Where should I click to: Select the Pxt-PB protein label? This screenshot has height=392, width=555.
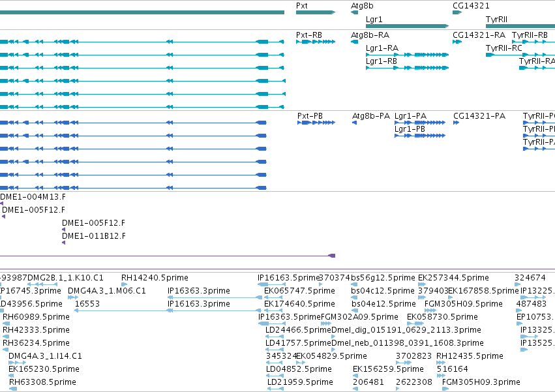[x=310, y=116]
